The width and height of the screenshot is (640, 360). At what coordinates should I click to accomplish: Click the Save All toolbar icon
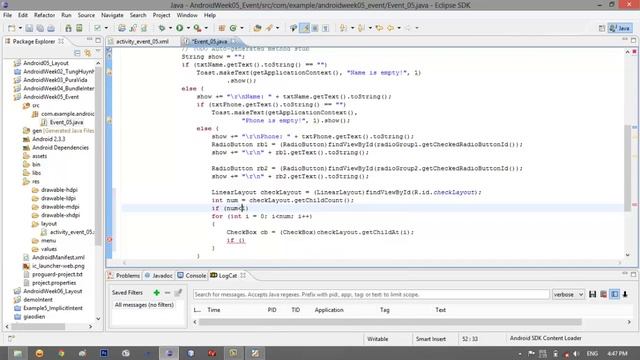pyautogui.click(x=40, y=28)
